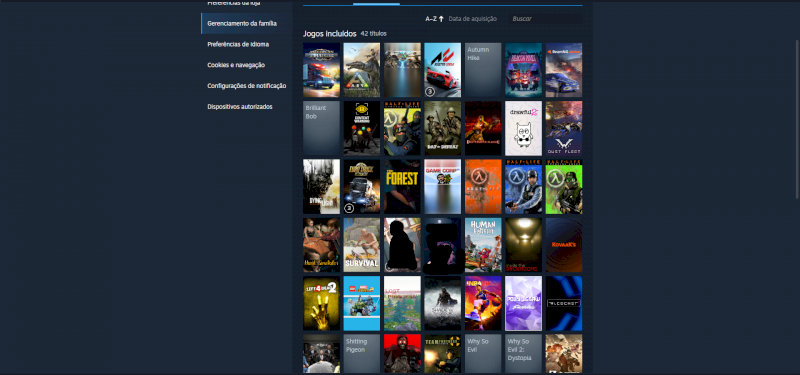Image resolution: width=800 pixels, height=375 pixels.
Task: Click the number 3 badge on Euro Truck
Action: (349, 208)
